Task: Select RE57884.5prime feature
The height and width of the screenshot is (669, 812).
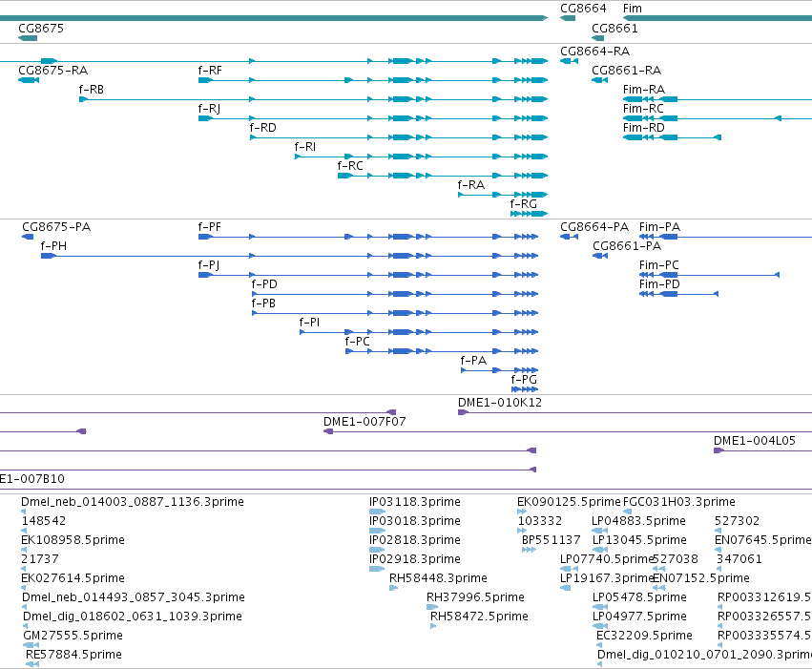Action: 74,655
